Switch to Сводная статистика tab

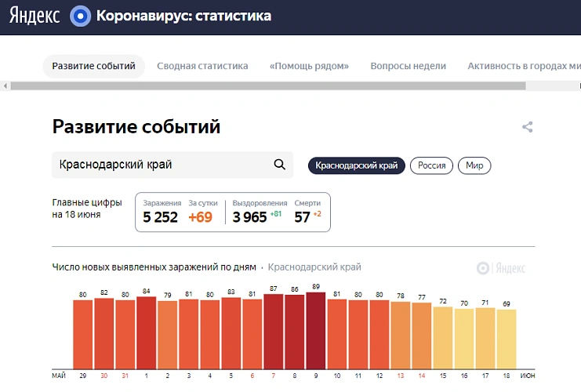coord(202,66)
